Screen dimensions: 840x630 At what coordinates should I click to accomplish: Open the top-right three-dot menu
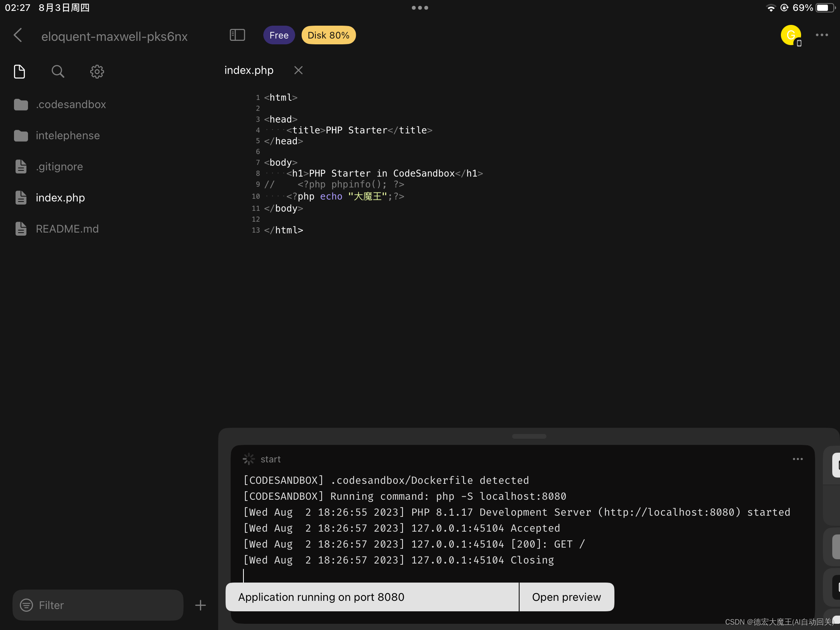click(822, 35)
